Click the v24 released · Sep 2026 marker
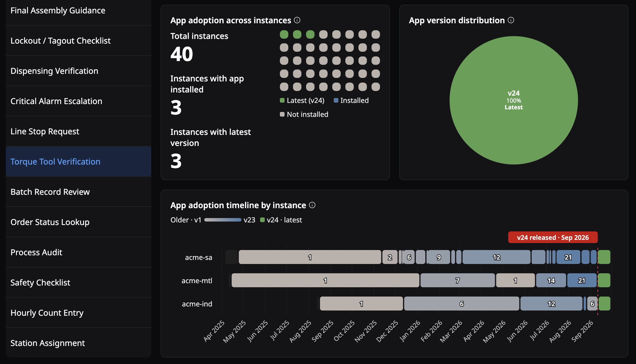Image resolution: width=636 pixels, height=364 pixels. pos(553,237)
